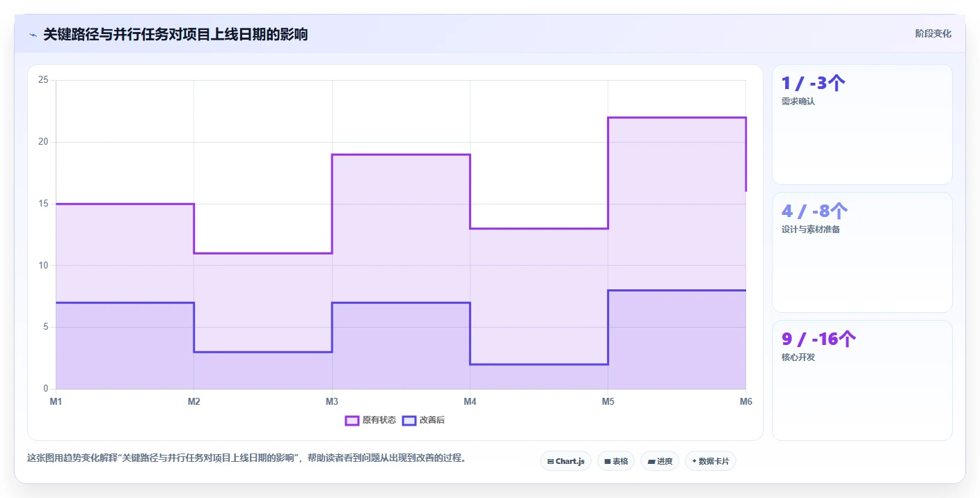Viewport: 980px width, 498px height.
Task: Toggle the 原有状态 legend series
Action: click(371, 420)
